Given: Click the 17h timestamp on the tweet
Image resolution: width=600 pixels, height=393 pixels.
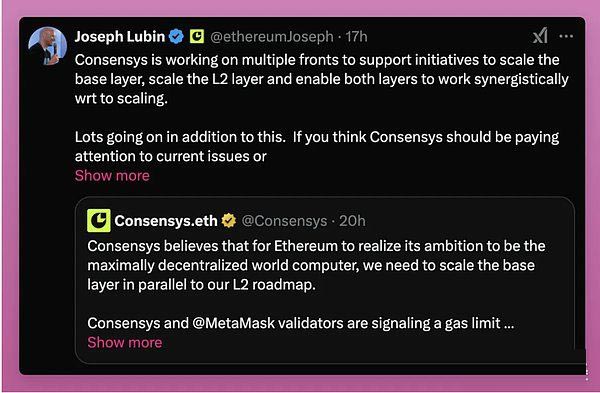Looking at the screenshot, I should tap(356, 37).
